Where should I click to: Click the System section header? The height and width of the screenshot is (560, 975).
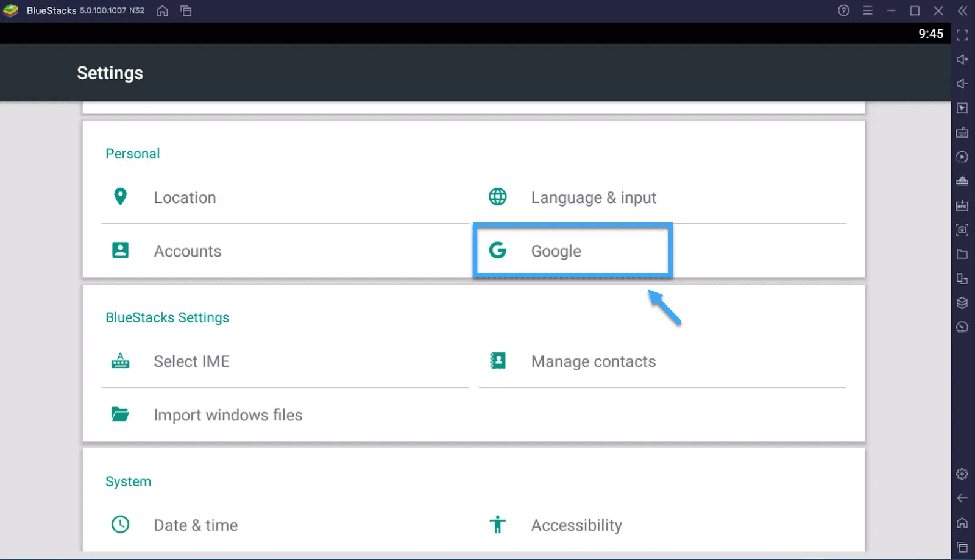129,481
